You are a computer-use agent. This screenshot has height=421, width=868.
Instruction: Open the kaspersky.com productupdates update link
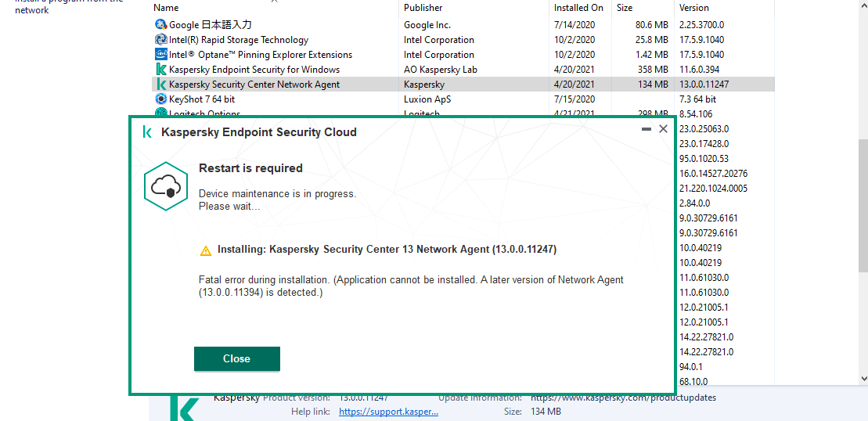pyautogui.click(x=623, y=398)
